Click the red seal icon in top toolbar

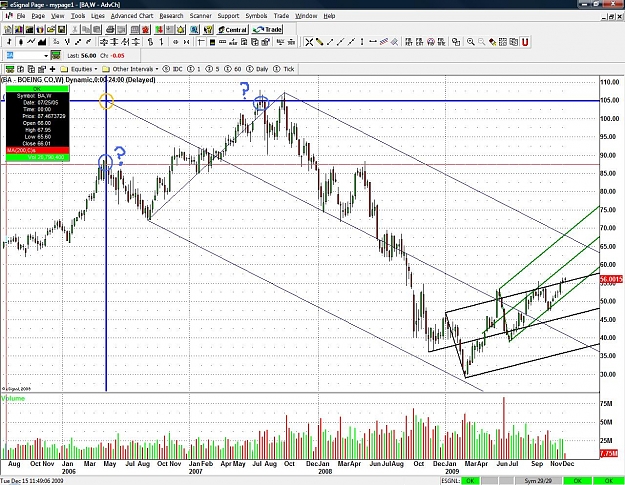[x=145, y=29]
